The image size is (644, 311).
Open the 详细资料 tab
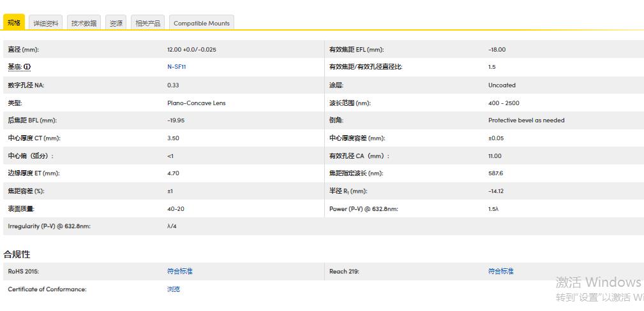pos(46,23)
